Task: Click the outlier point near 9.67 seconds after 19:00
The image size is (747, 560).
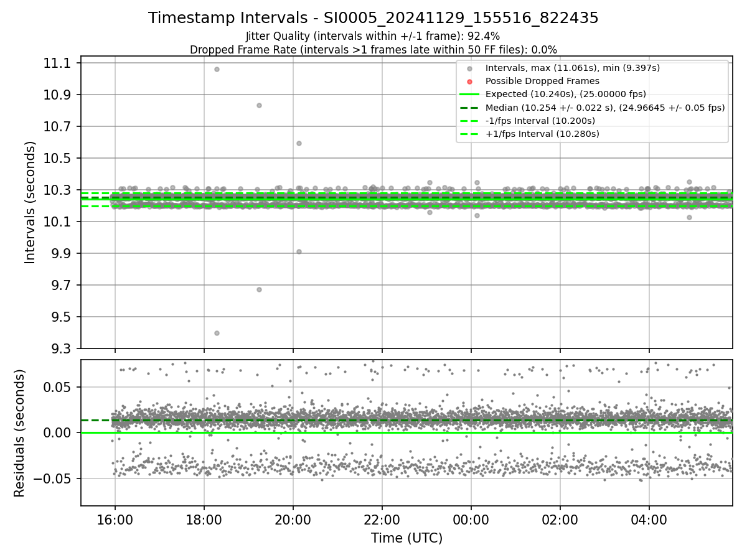Action: 259,289
